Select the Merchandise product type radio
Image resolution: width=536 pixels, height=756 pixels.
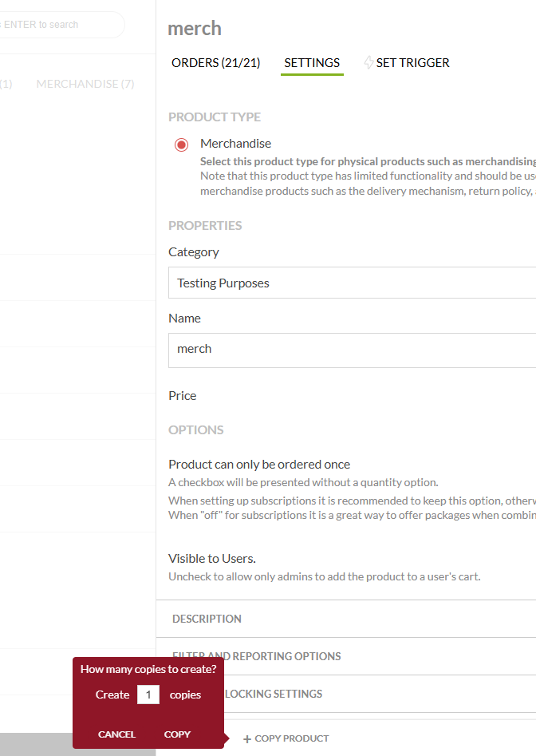click(x=181, y=144)
